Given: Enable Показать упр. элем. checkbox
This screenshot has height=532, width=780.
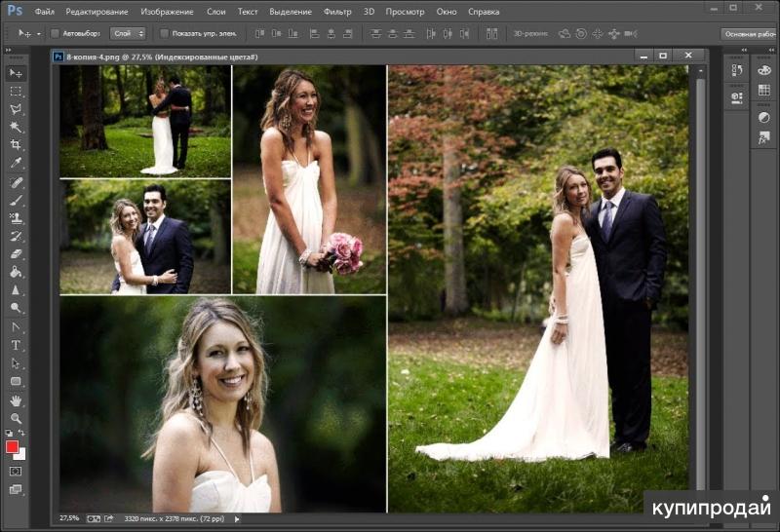Looking at the screenshot, I should pos(164,33).
